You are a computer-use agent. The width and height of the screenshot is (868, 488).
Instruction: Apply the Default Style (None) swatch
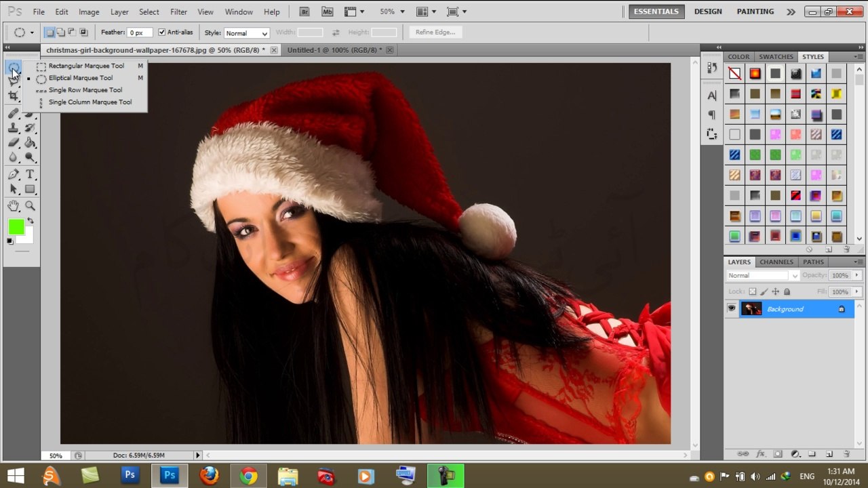click(734, 73)
